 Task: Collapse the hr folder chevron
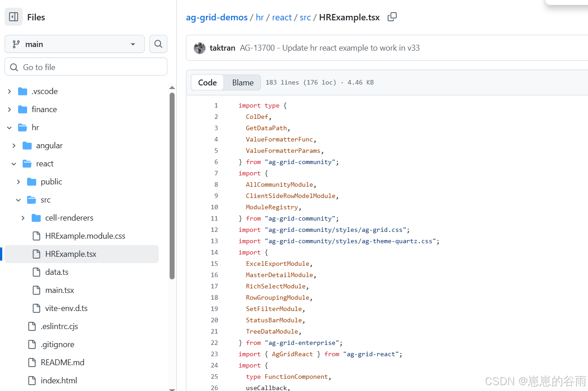point(9,127)
